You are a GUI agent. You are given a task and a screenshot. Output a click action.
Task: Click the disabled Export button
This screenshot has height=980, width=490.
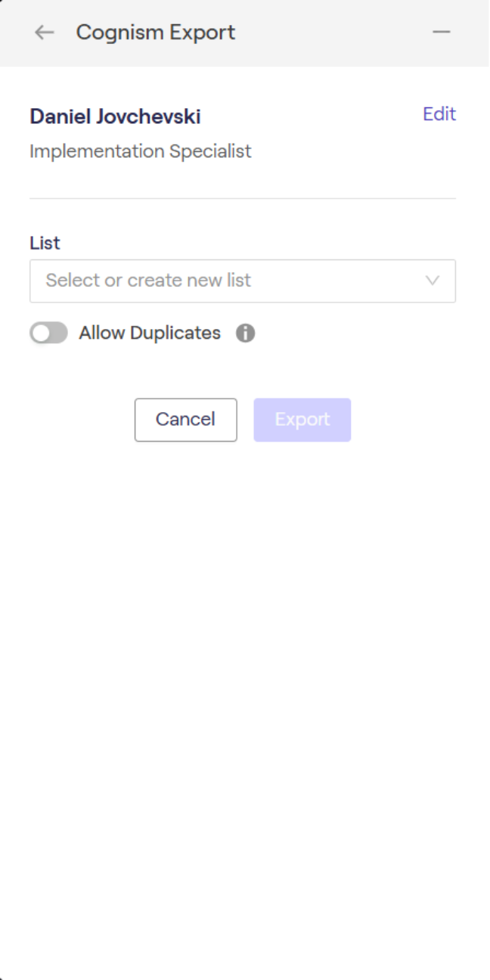tap(302, 420)
